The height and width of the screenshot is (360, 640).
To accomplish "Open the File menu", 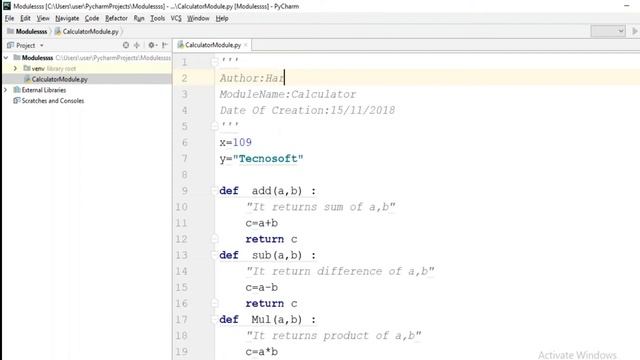I will (9, 18).
